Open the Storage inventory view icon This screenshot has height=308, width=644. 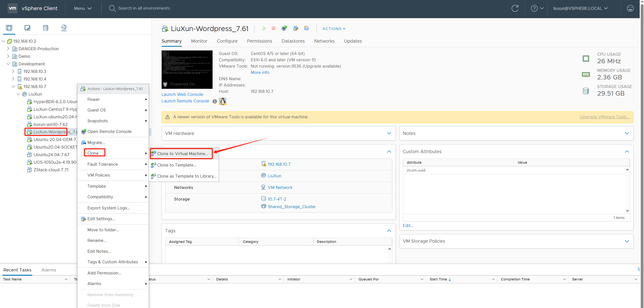[46, 28]
